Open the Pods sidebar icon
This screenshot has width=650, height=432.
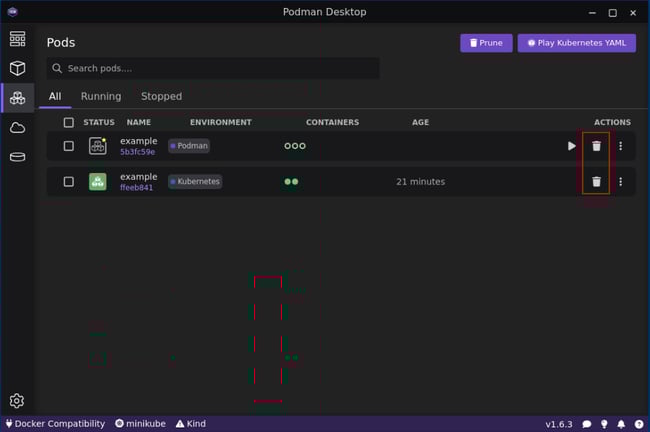tap(17, 98)
